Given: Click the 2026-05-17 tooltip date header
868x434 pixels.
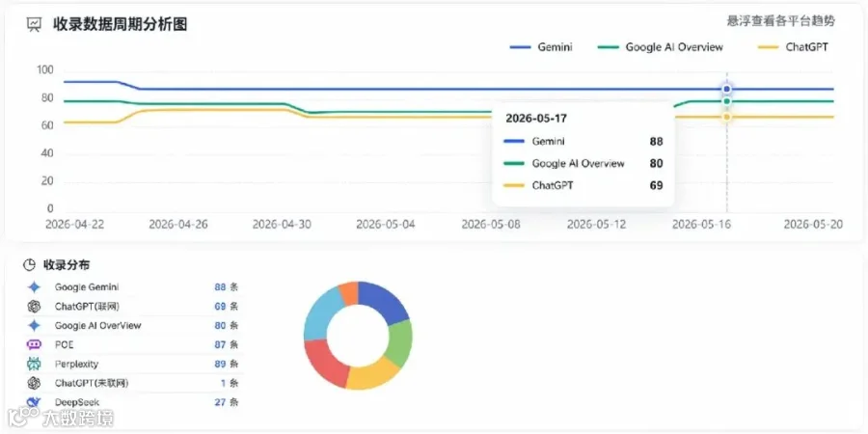Looking at the screenshot, I should (x=536, y=119).
